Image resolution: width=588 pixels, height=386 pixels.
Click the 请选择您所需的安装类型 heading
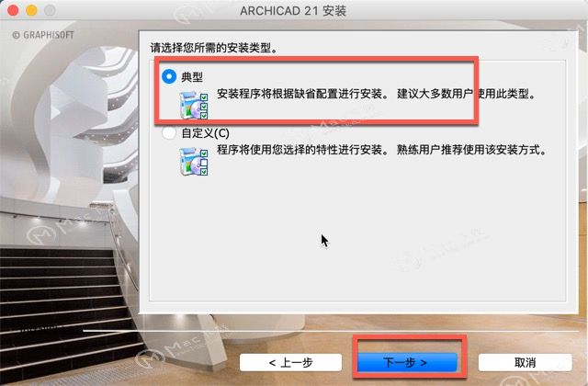pyautogui.click(x=214, y=48)
